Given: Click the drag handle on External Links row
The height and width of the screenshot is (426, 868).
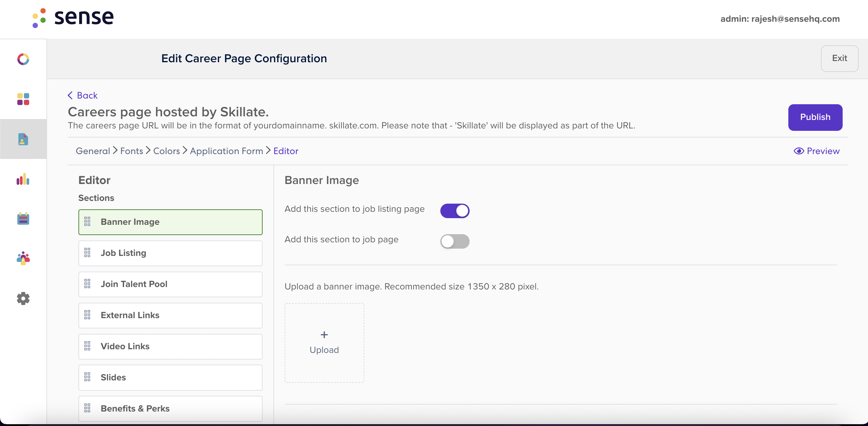Looking at the screenshot, I should click(x=87, y=315).
